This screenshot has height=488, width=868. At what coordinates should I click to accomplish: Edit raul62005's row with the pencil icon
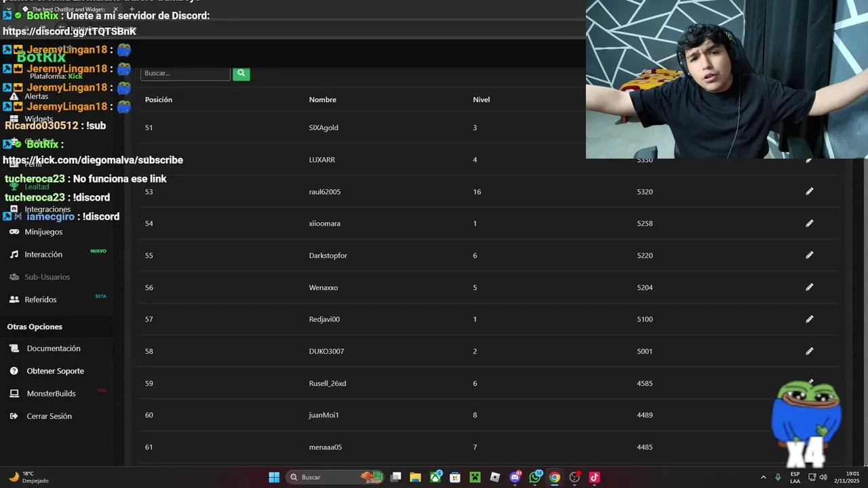tap(809, 192)
